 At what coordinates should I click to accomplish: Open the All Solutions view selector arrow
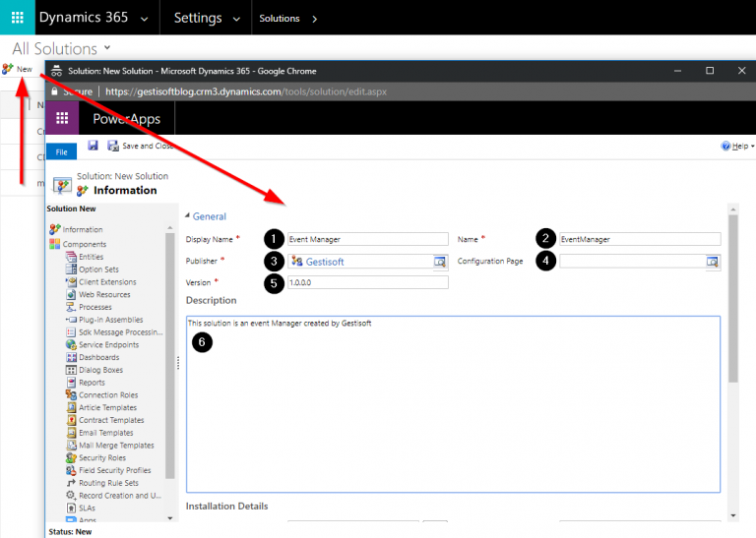(x=107, y=47)
